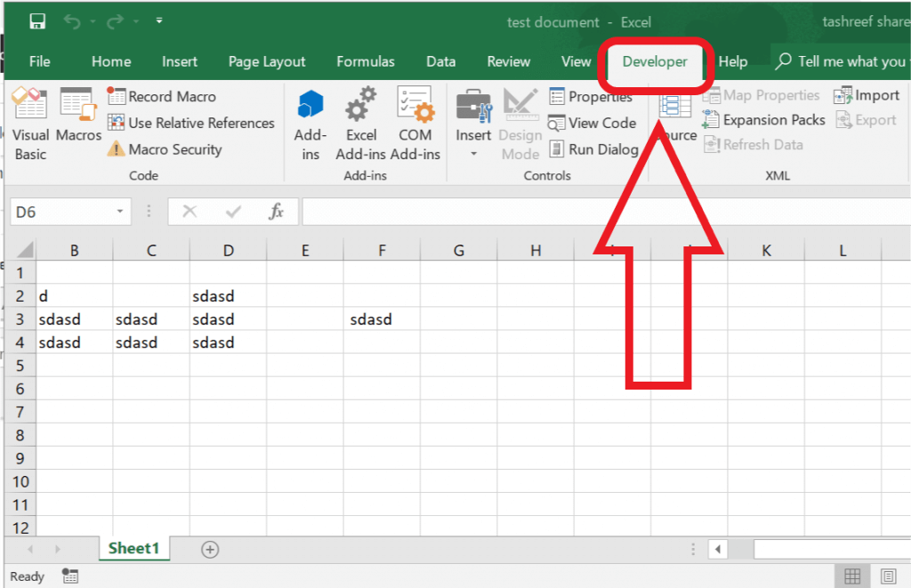Select the Sheet1 tab
This screenshot has height=588, width=911.
(134, 549)
